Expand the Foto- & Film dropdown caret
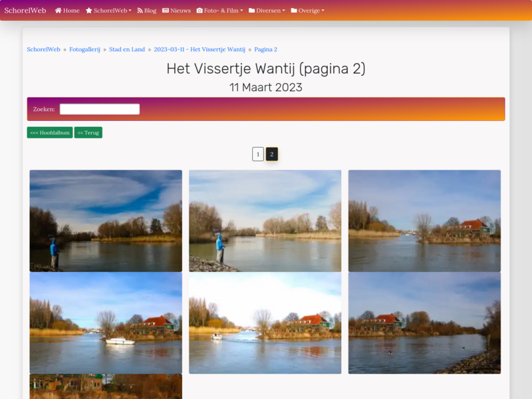Viewport: 532px width, 399px height. tap(241, 11)
